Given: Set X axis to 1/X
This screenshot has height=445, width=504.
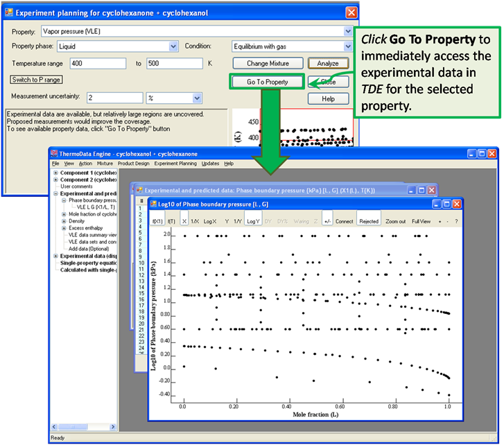Looking at the screenshot, I should tap(195, 221).
